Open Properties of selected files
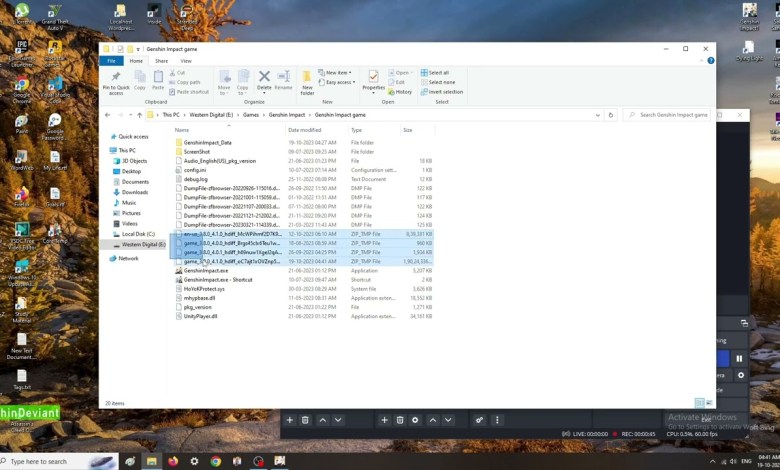780x470 pixels. click(x=374, y=80)
